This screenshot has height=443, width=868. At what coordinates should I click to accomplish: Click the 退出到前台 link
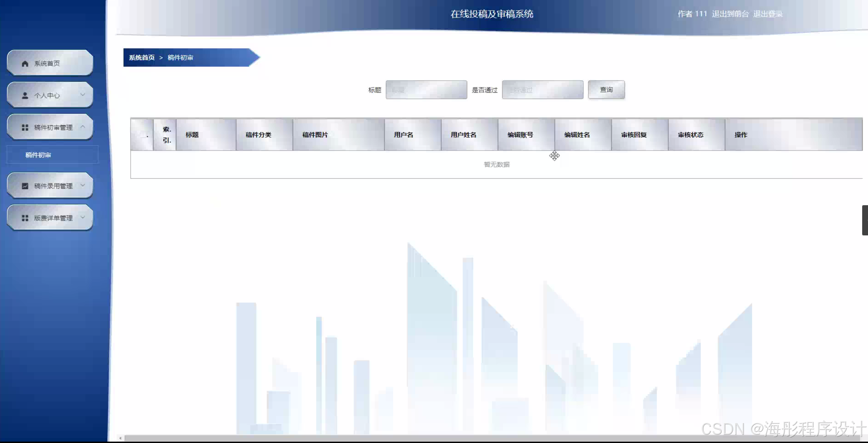click(730, 14)
